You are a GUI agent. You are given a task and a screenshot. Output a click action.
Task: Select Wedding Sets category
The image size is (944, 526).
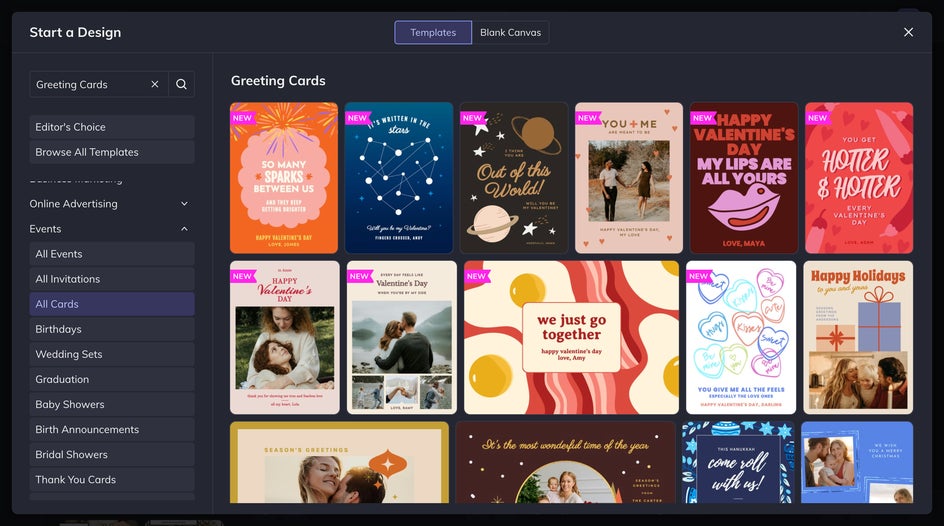point(112,354)
